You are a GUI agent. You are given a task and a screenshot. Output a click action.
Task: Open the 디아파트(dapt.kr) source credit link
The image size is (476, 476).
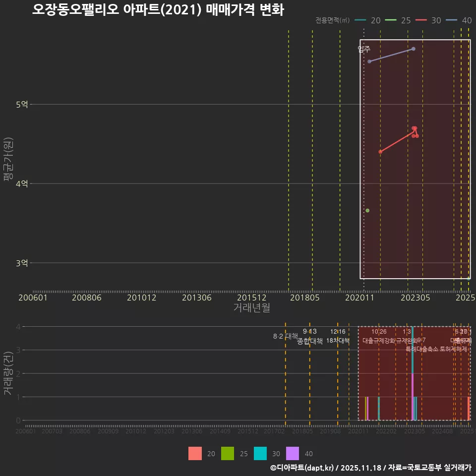point(301,468)
